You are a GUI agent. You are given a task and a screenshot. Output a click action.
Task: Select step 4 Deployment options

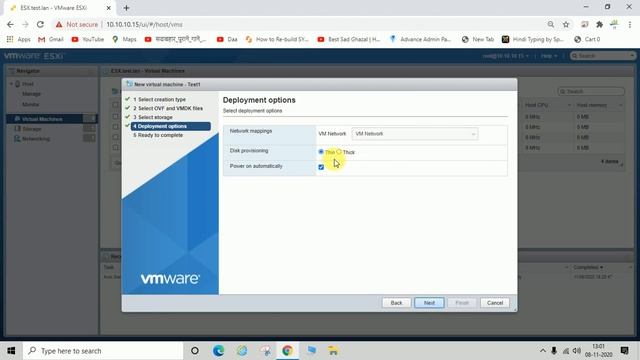click(x=171, y=126)
